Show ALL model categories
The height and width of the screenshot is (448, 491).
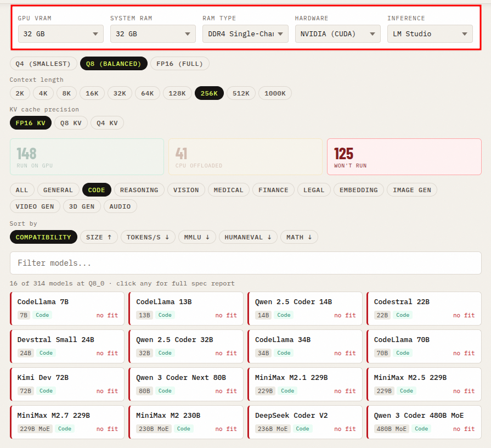pyautogui.click(x=22, y=190)
